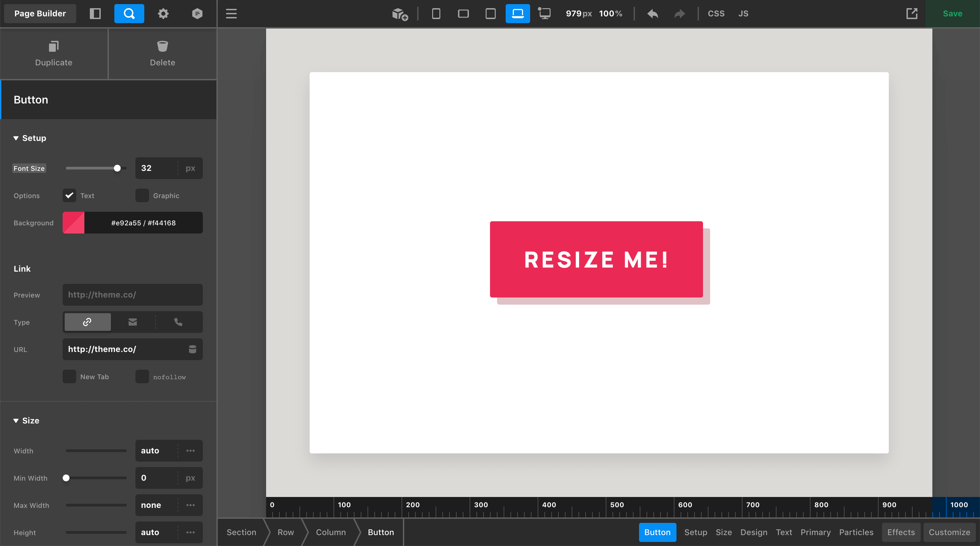Check the New Tab checkbox
The width and height of the screenshot is (980, 546).
pos(69,377)
